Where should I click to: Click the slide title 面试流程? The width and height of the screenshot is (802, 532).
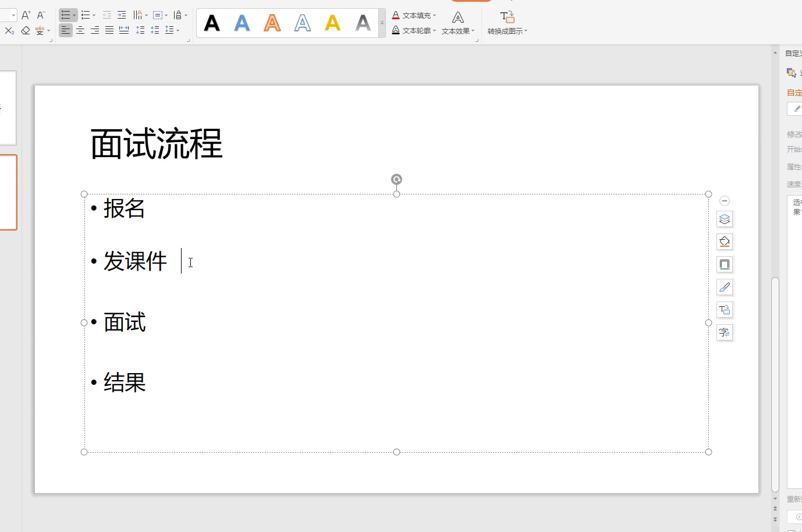pyautogui.click(x=157, y=144)
